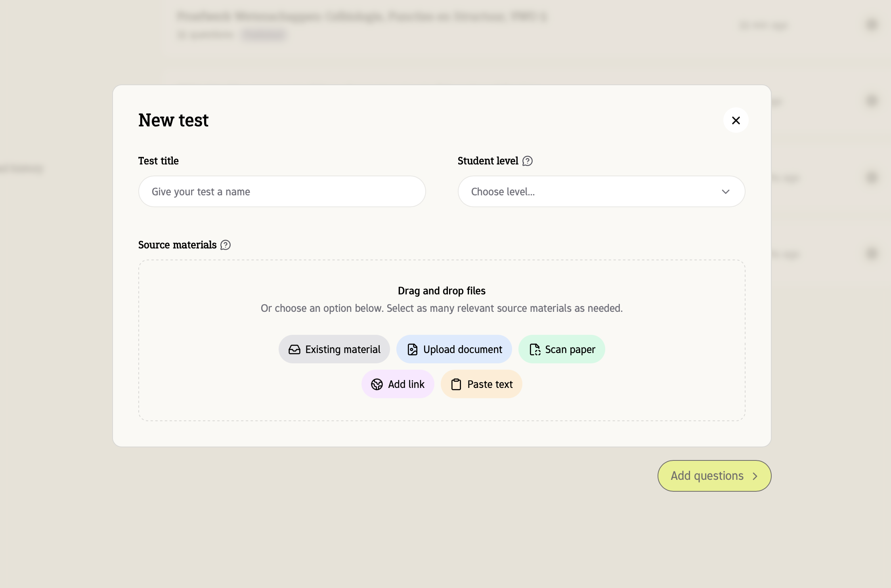
Task: Click the Source materials help icon
Action: click(x=226, y=245)
